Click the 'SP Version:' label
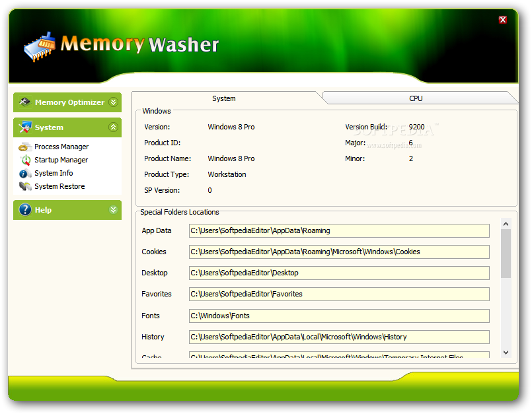Image resolution: width=532 pixels, height=414 pixels. pyautogui.click(x=162, y=190)
